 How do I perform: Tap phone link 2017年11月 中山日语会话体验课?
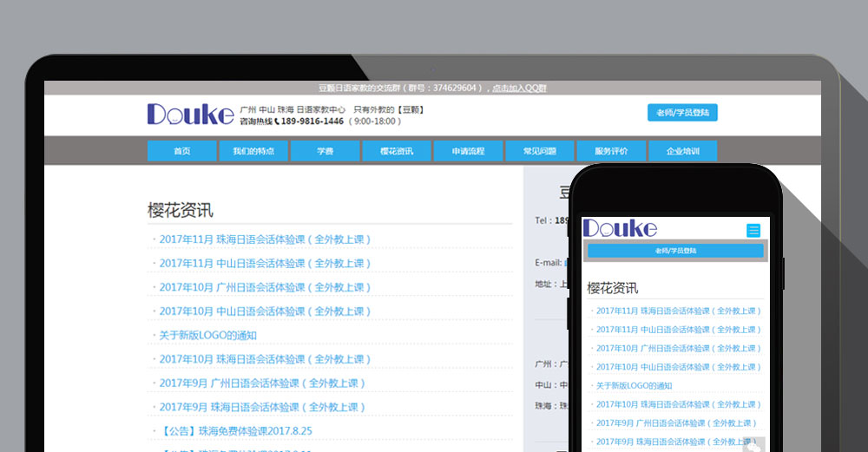pyautogui.click(x=679, y=330)
